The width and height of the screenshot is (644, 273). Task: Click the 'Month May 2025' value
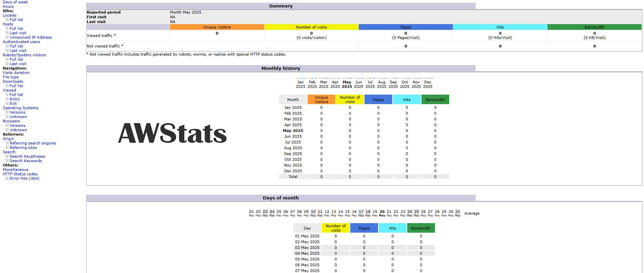[186, 12]
